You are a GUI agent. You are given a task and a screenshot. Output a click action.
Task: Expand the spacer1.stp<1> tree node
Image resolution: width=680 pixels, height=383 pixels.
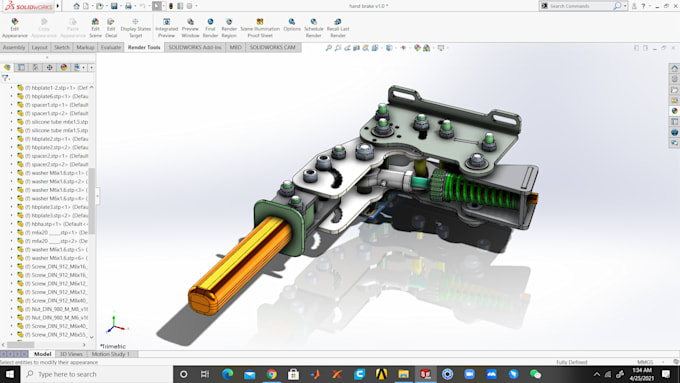click(12, 105)
